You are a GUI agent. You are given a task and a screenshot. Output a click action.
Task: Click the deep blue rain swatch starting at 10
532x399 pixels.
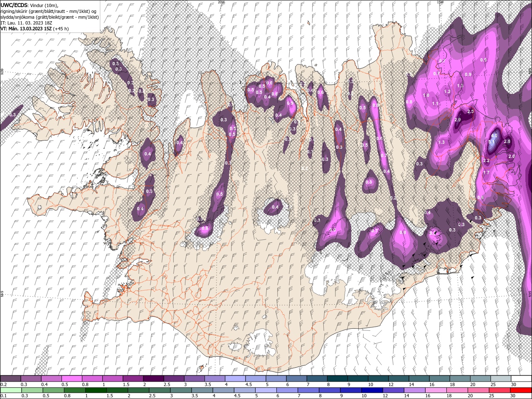click(x=372, y=390)
